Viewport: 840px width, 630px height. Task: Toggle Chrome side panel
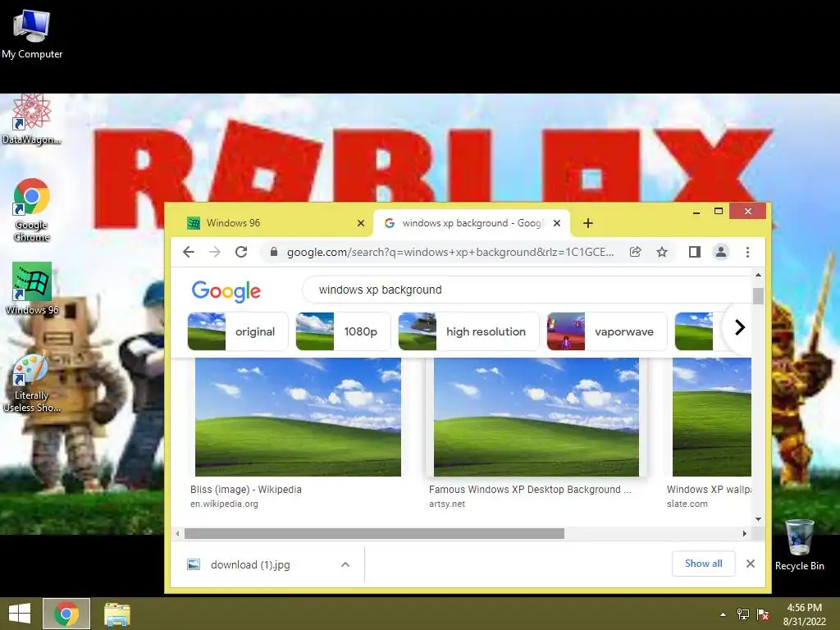695,252
